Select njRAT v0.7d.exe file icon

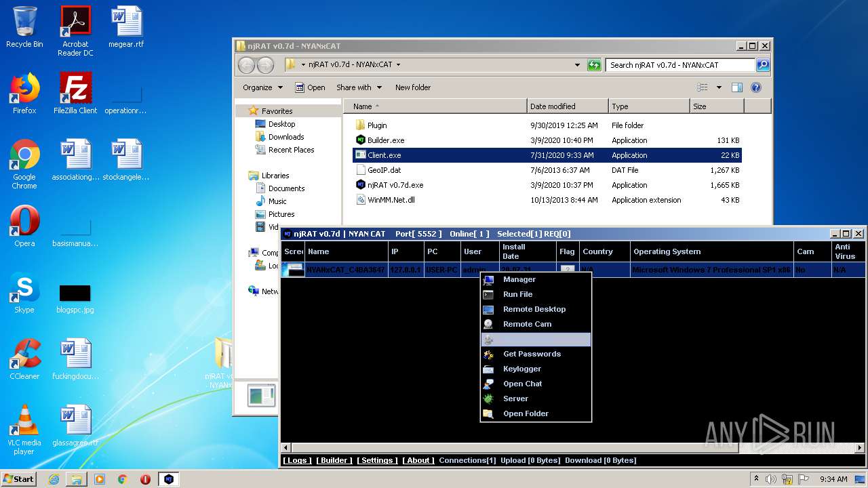pos(361,185)
